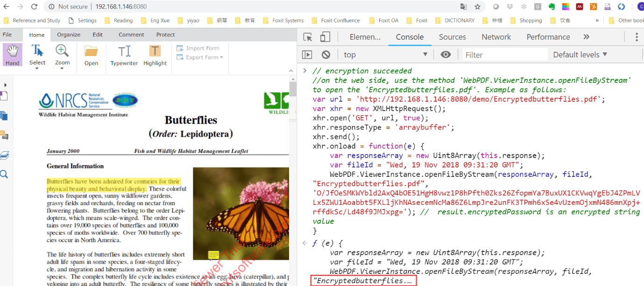Switch to the Comment tab
The image size is (644, 286).
tap(131, 35)
